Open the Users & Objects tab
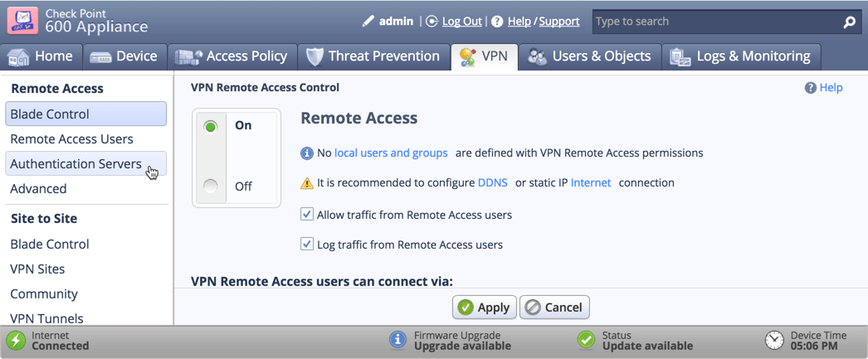The image size is (868, 359). (589, 56)
